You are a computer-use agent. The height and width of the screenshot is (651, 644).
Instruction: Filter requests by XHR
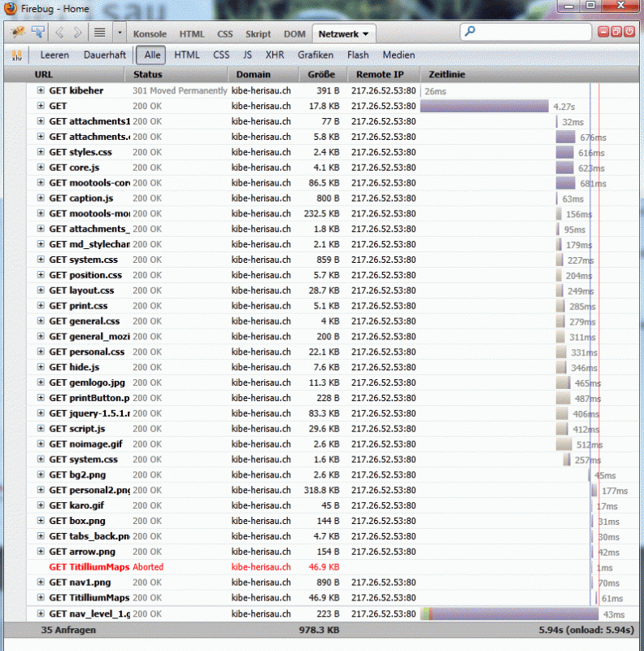(x=275, y=55)
